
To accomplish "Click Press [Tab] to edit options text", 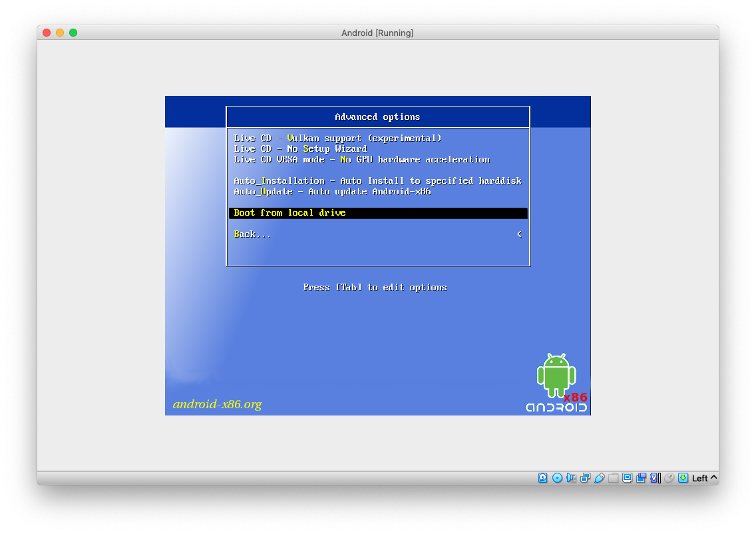I will (x=375, y=288).
